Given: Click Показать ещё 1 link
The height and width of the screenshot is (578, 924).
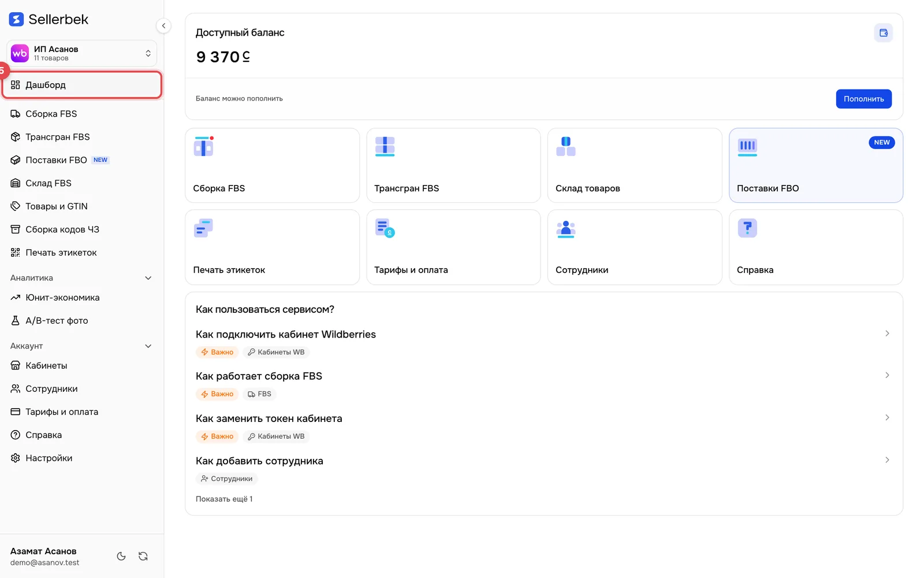Looking at the screenshot, I should tap(224, 499).
